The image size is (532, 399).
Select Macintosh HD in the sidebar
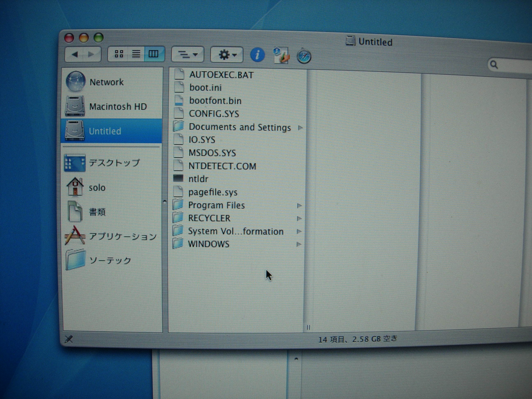[112, 106]
